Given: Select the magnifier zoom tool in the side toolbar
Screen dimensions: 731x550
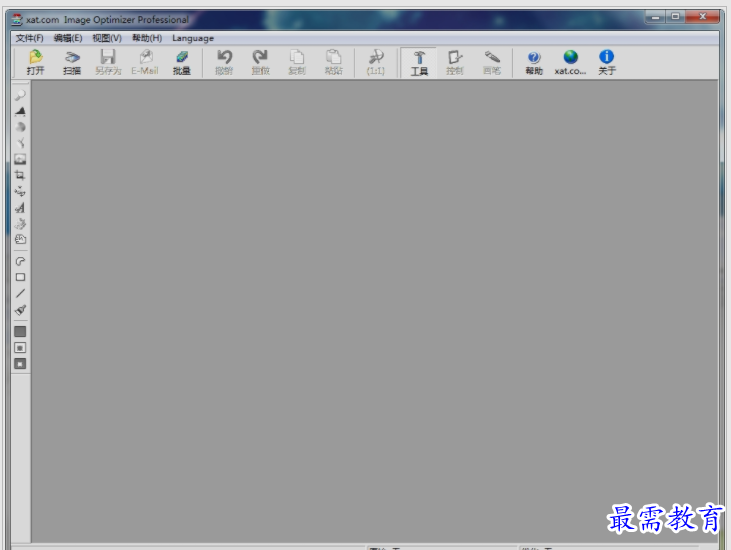Looking at the screenshot, I should 20,96.
